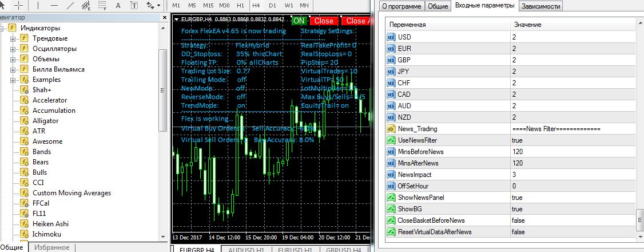
Task: Select the horizontal line drawing tool
Action: [x=54, y=5]
